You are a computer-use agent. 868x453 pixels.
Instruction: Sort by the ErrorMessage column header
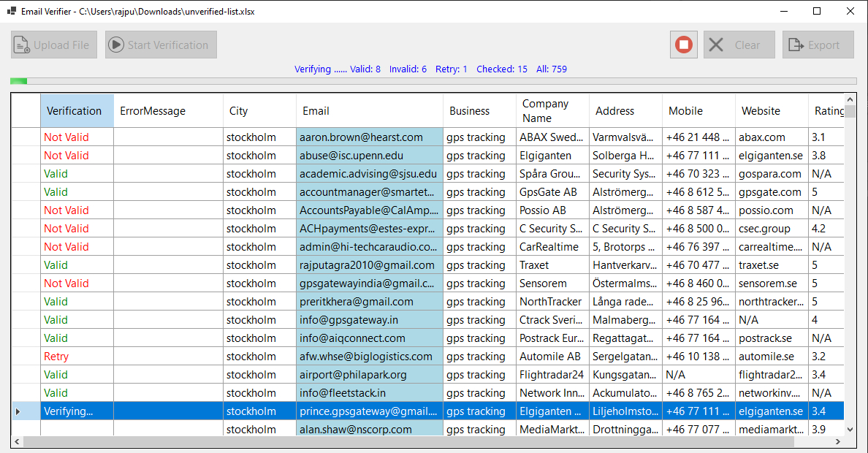(168, 111)
